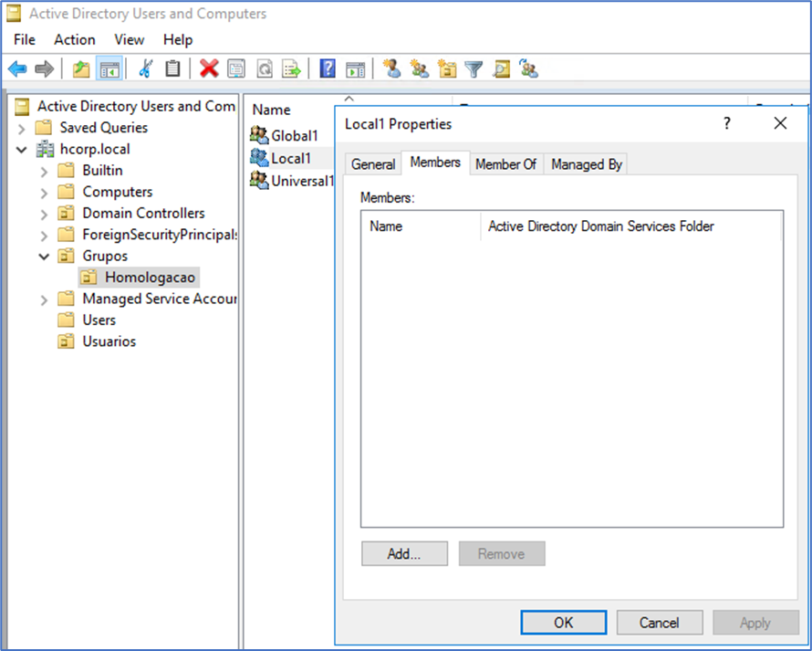Click the Cut scissors toolbar icon

click(x=144, y=68)
